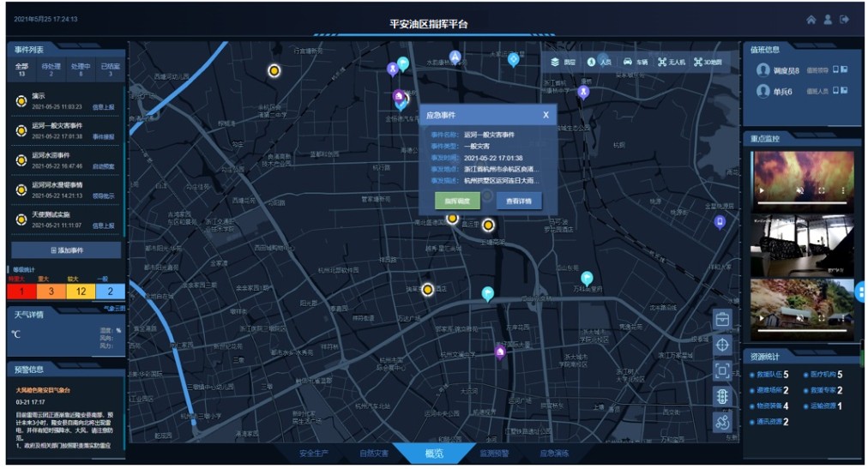The height and width of the screenshot is (469, 868).
Task: Switch to the 应急演练 bottom tab
Action: pos(554,454)
